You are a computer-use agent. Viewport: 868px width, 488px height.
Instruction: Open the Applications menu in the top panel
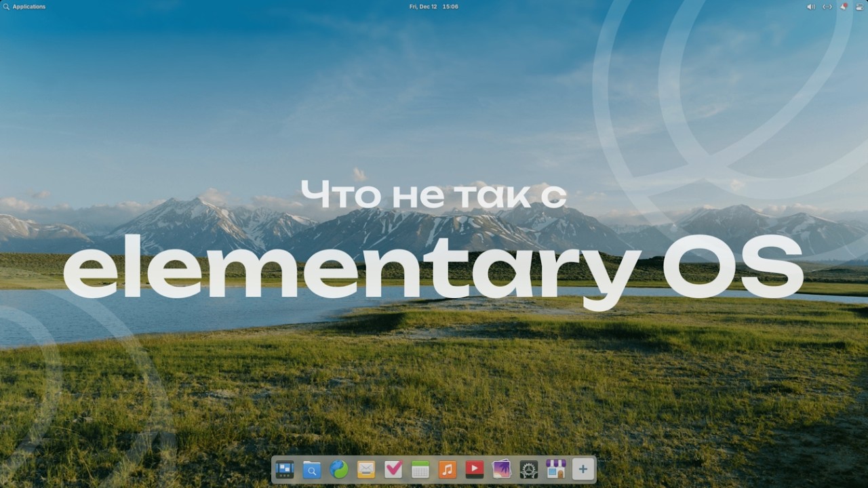(24, 7)
